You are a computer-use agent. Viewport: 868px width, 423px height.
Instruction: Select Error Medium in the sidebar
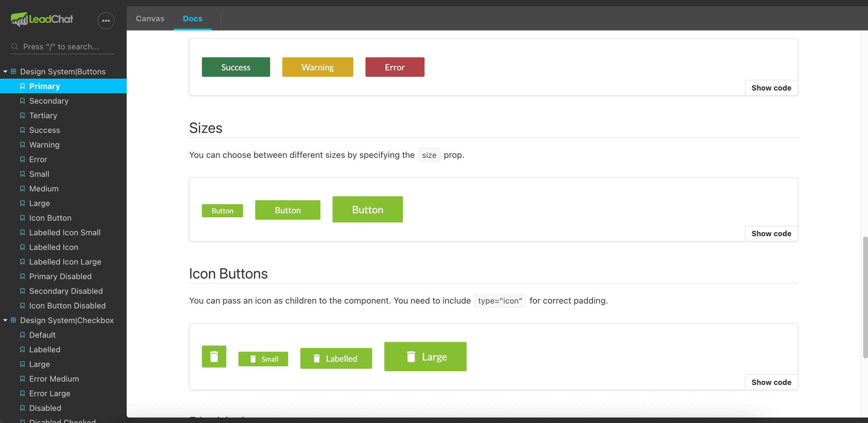tap(54, 378)
